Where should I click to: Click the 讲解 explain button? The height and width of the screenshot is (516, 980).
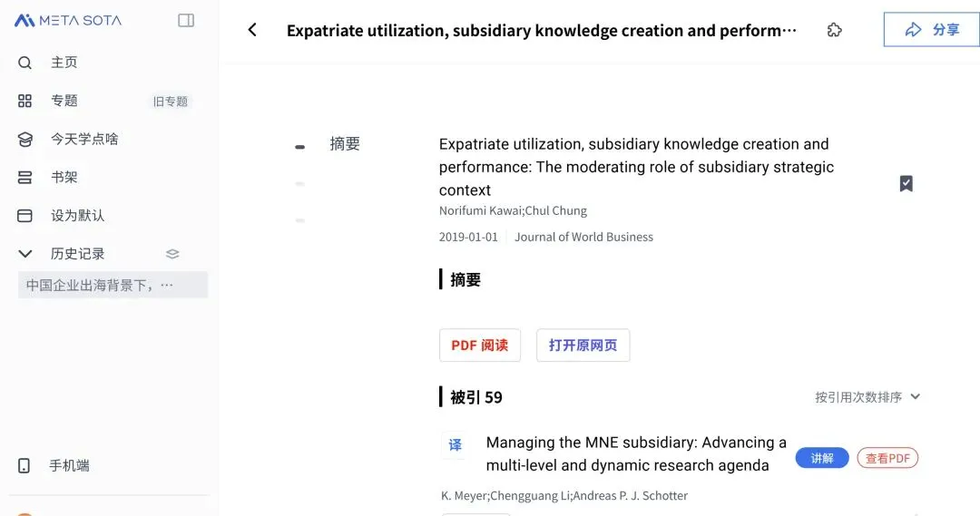coord(822,458)
